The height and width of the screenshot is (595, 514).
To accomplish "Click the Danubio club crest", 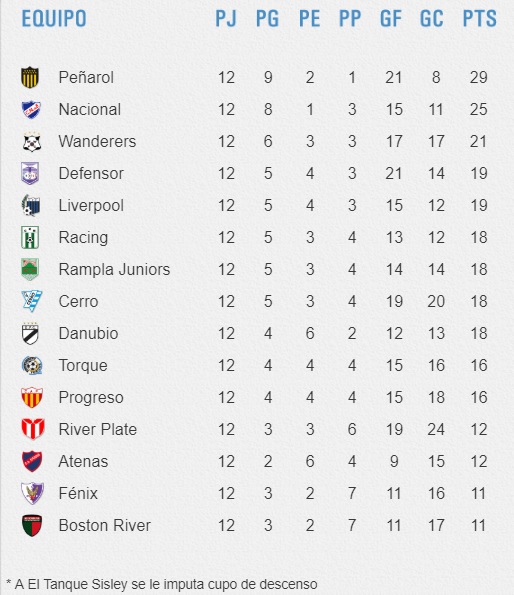I will [30, 334].
